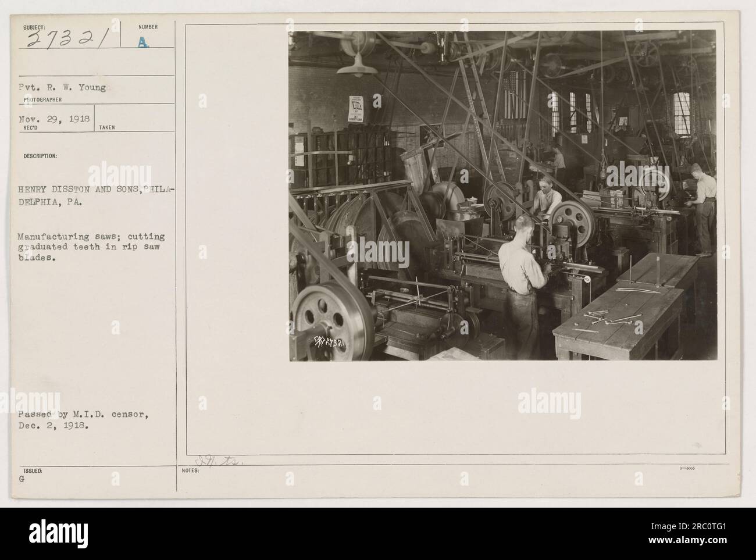Click the received date Nov. 29, 1918
This screenshot has height=560, width=756.
tap(56, 118)
